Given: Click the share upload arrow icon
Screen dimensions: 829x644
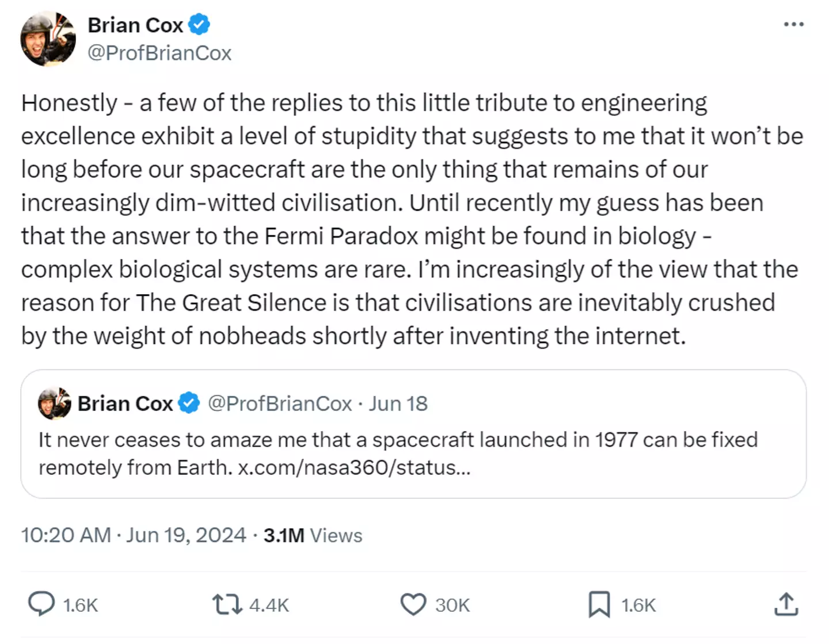Looking at the screenshot, I should [786, 604].
